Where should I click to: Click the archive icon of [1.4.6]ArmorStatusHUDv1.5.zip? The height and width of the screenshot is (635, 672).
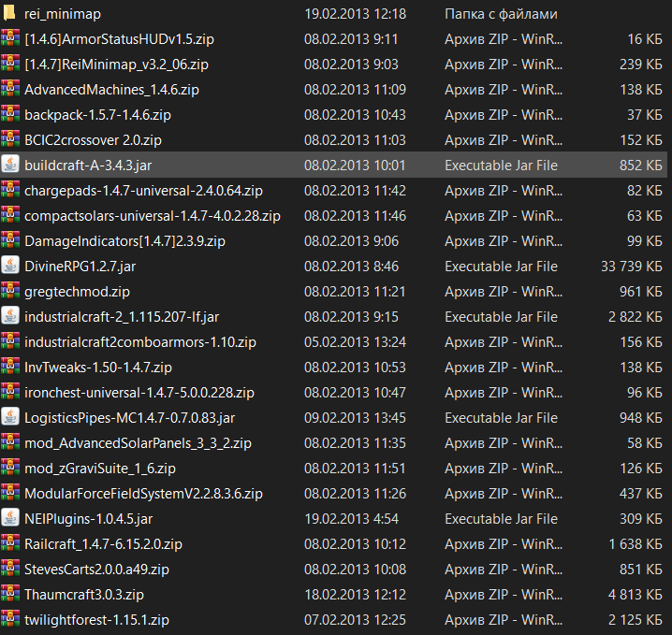10,38
